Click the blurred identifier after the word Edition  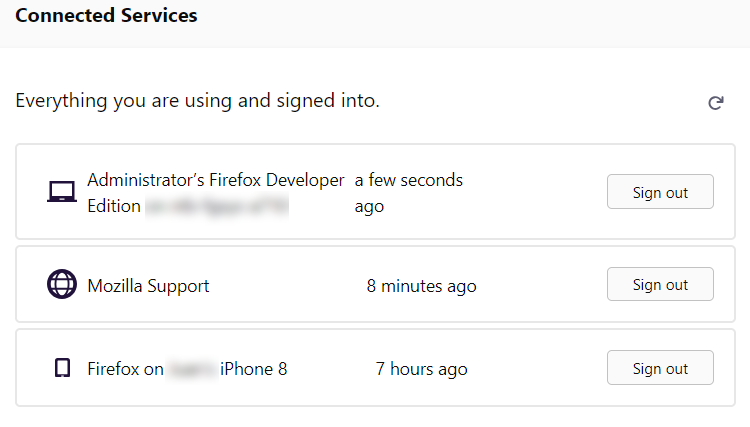click(x=217, y=206)
